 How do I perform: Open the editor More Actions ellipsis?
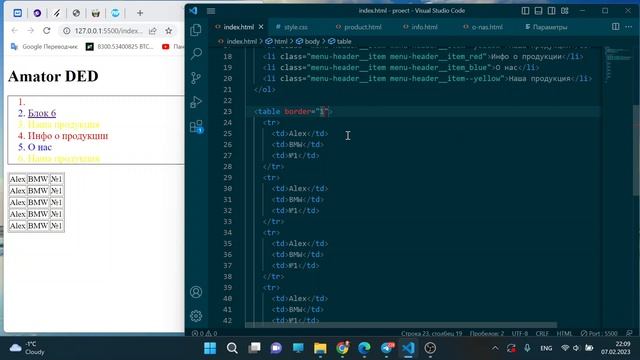pyautogui.click(x=629, y=27)
